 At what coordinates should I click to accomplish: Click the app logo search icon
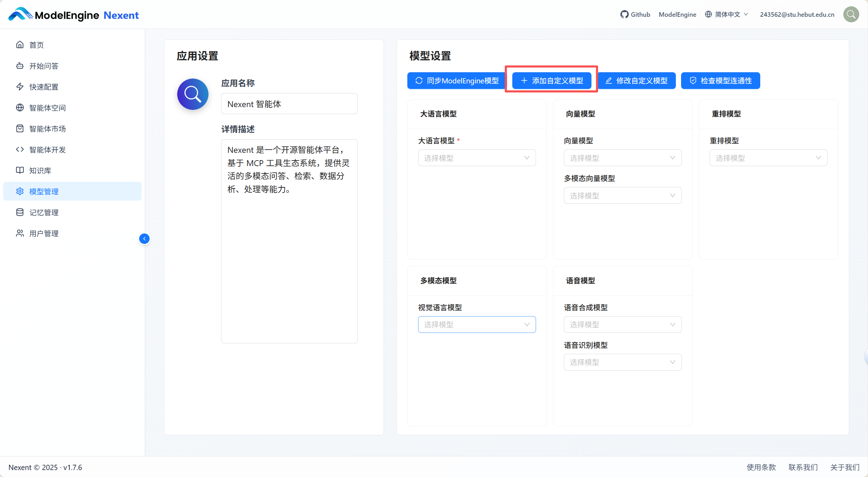coord(193,94)
